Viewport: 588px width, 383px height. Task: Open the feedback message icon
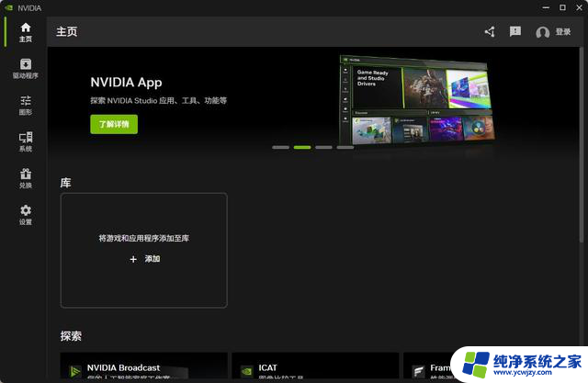coord(514,31)
